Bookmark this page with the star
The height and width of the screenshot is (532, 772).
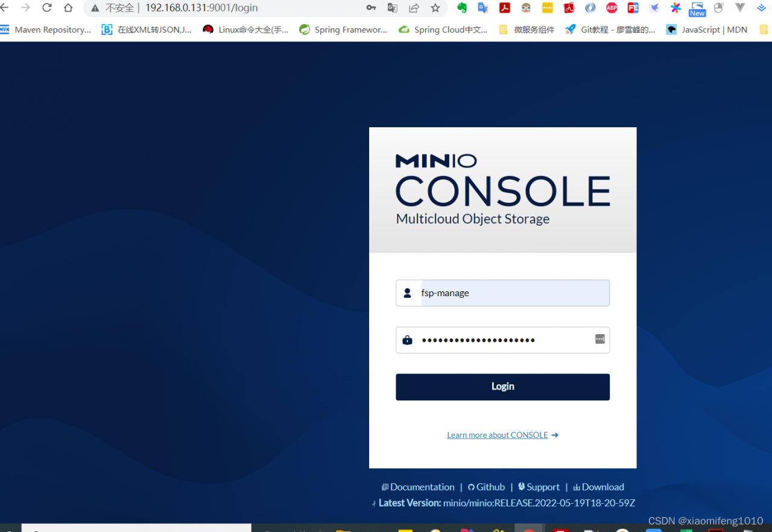pos(435,8)
